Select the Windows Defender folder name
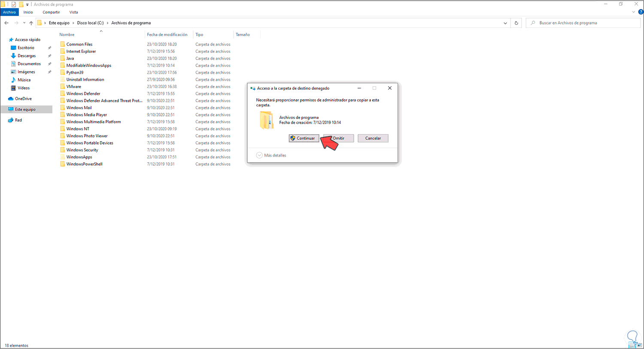This screenshot has height=349, width=644. point(83,94)
